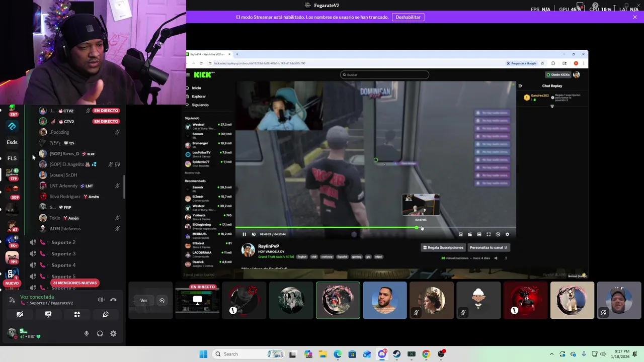Toggle Discord noise suppression icon

[x=101, y=300]
